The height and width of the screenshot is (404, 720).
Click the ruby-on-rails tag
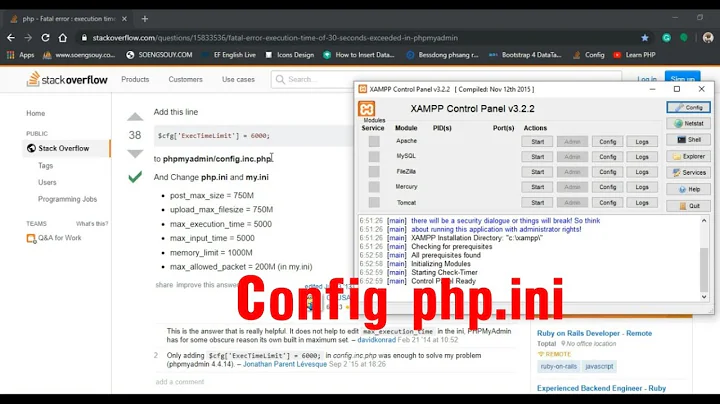tap(558, 366)
